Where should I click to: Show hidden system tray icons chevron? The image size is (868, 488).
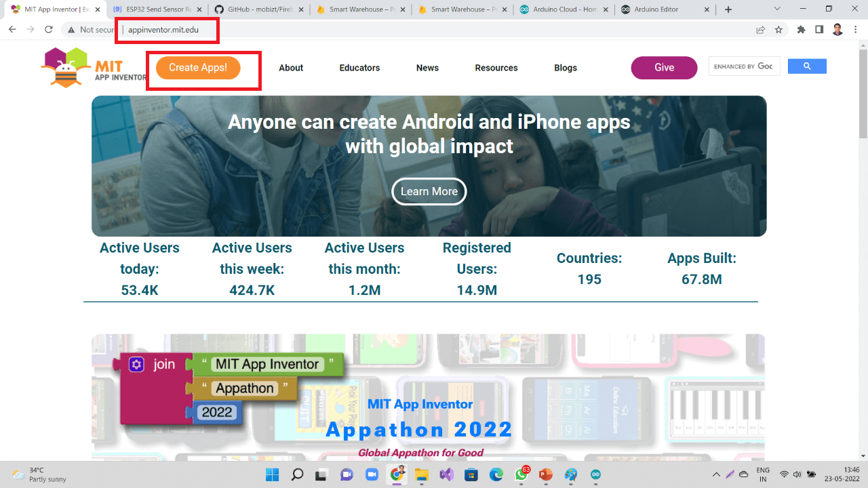(x=716, y=474)
